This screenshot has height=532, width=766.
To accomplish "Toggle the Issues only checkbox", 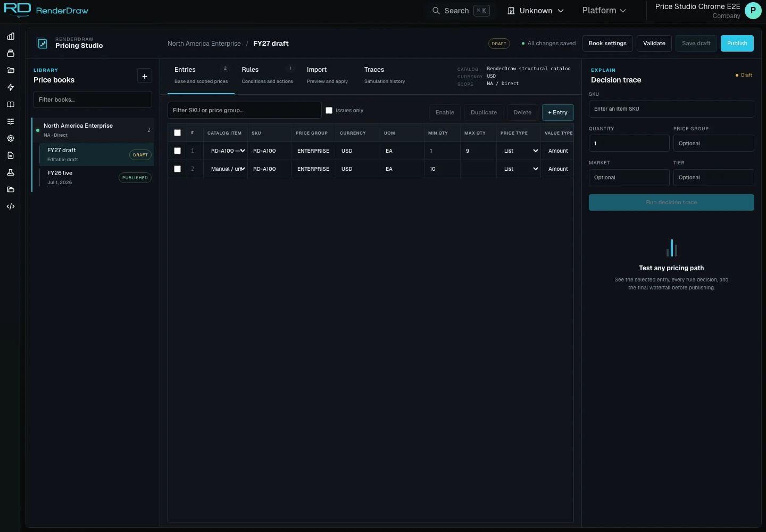I will pyautogui.click(x=329, y=111).
